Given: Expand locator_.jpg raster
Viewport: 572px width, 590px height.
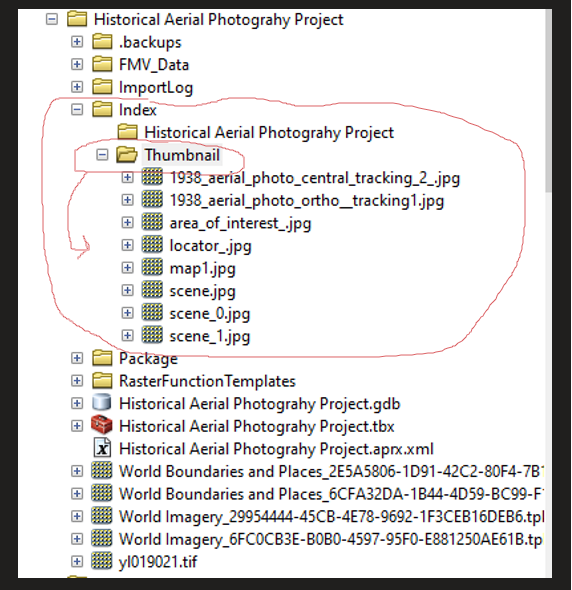Looking at the screenshot, I should (x=127, y=245).
